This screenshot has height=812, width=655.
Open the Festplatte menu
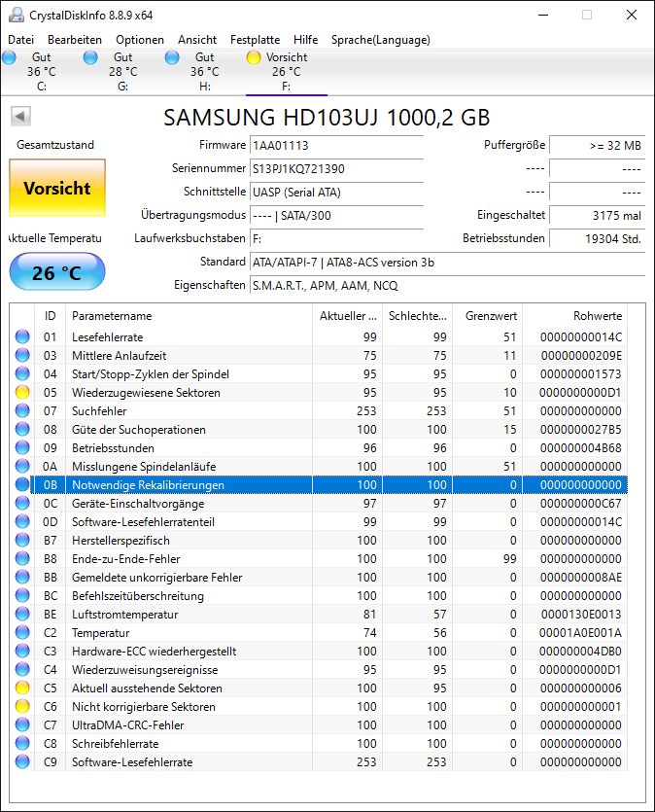coord(255,40)
